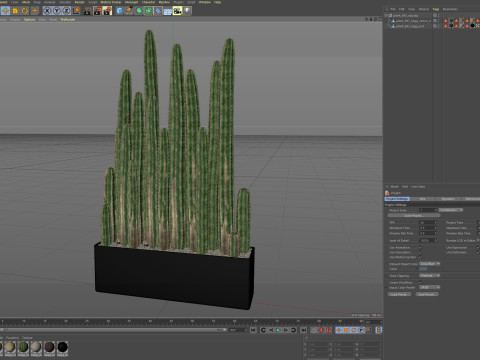Toggle the X axis lock
Viewport: 480px width, 360px height.
point(47,11)
